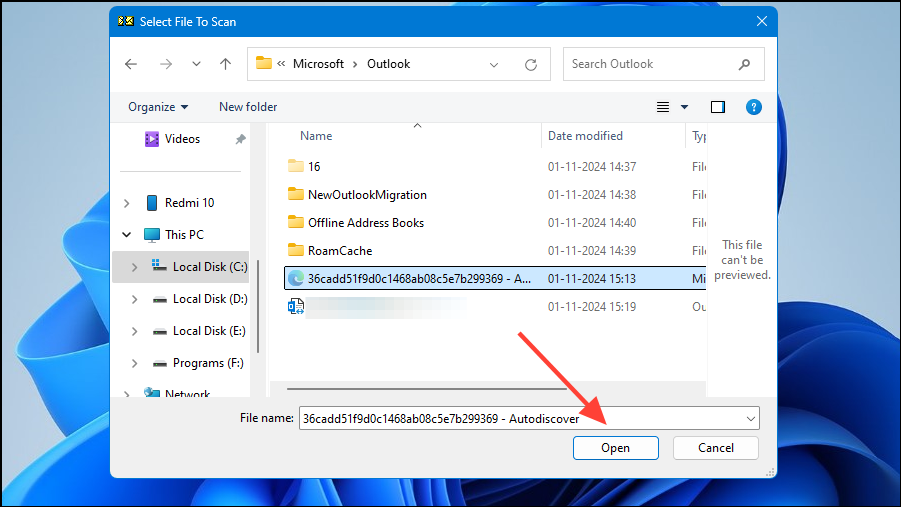Expand the Redmi 10 node
Image resolution: width=901 pixels, height=507 pixels.
(x=126, y=203)
